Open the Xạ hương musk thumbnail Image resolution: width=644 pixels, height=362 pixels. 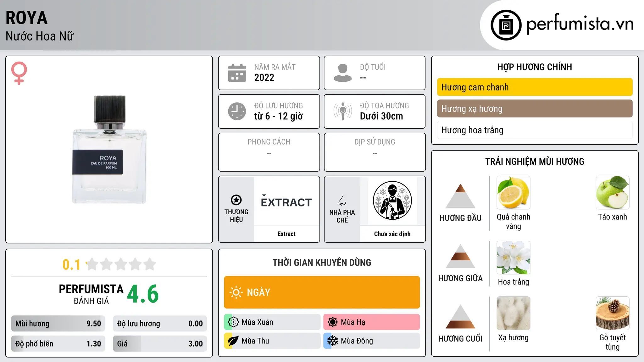click(x=514, y=313)
